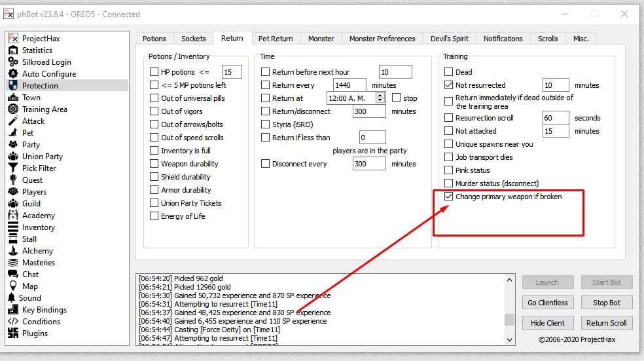This screenshot has width=644, height=361.
Task: Click the Statistics icon in sidebar
Action: [x=13, y=50]
